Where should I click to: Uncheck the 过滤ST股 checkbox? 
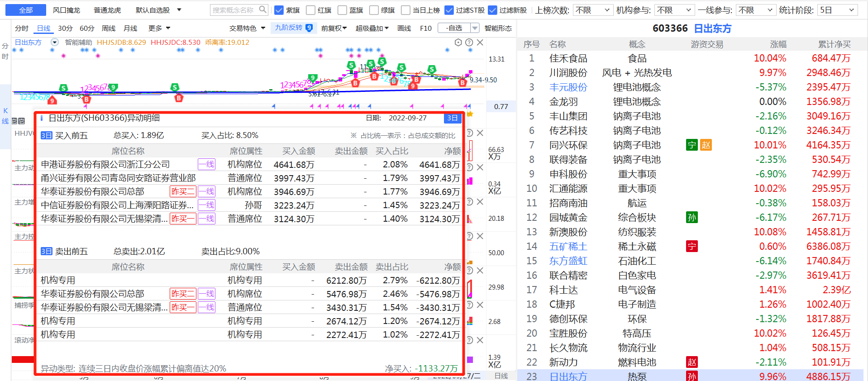click(449, 10)
